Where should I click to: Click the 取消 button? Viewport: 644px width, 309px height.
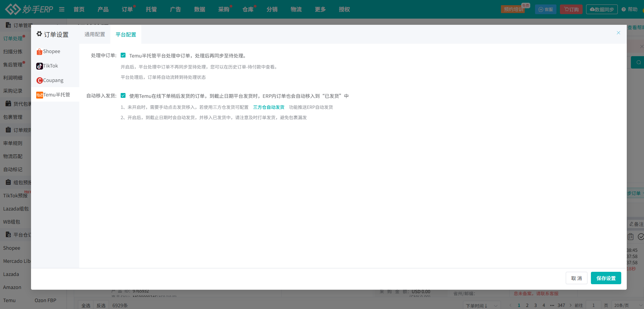576,278
